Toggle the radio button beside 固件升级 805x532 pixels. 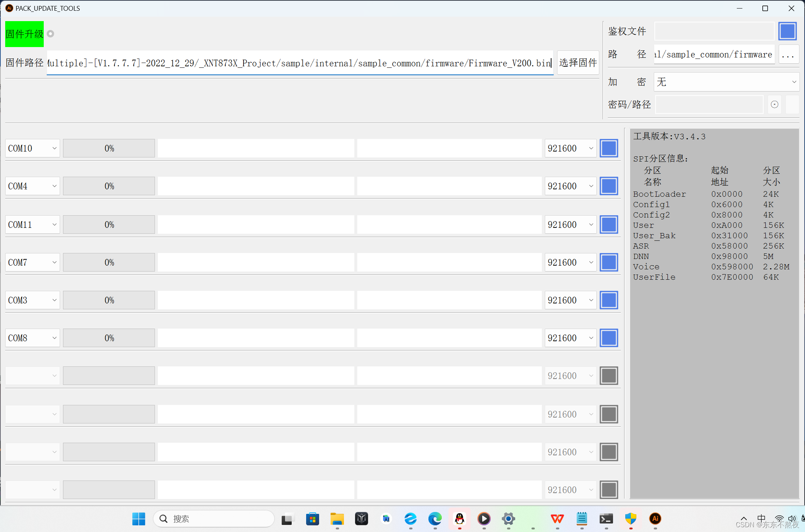click(x=51, y=34)
